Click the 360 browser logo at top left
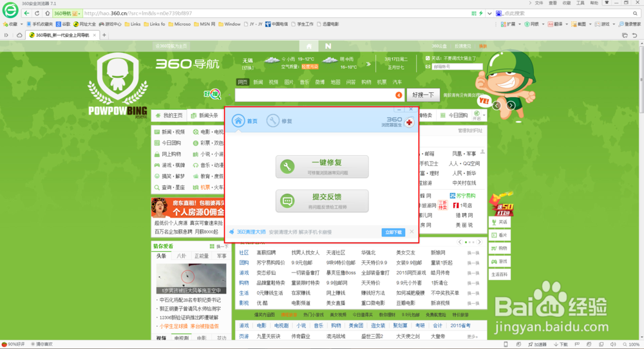This screenshot has height=349, width=644. click(x=10, y=10)
